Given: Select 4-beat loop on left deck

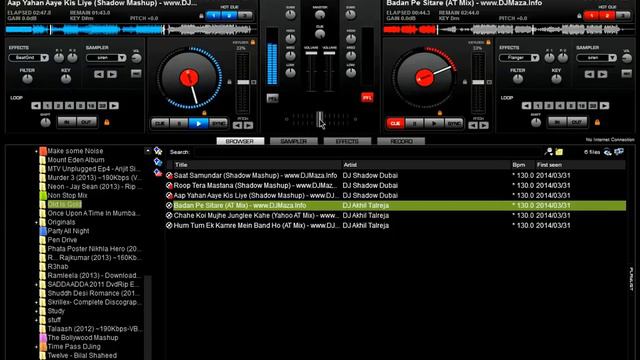Looking at the screenshot, I should [x=69, y=106].
